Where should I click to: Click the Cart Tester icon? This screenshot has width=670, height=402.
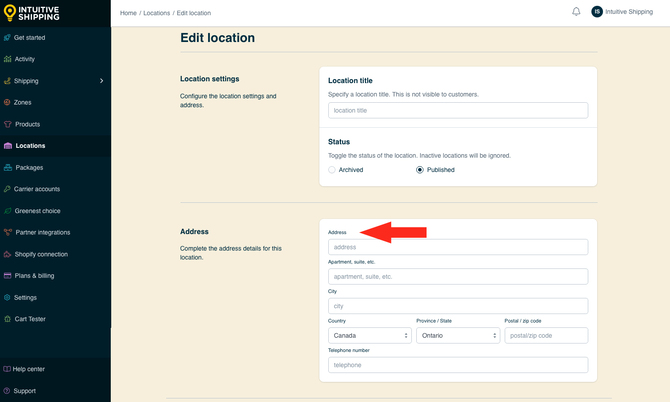[x=8, y=319]
